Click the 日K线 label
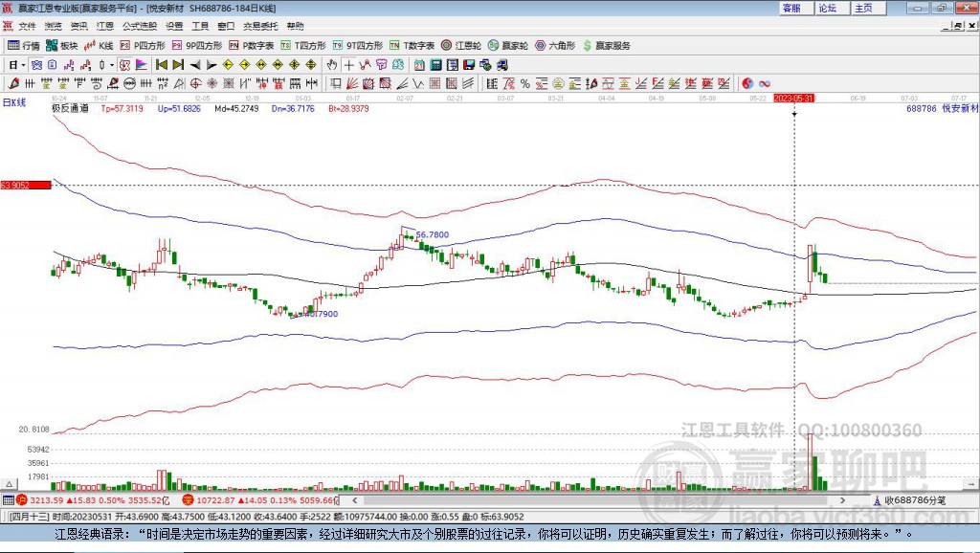 (13, 103)
